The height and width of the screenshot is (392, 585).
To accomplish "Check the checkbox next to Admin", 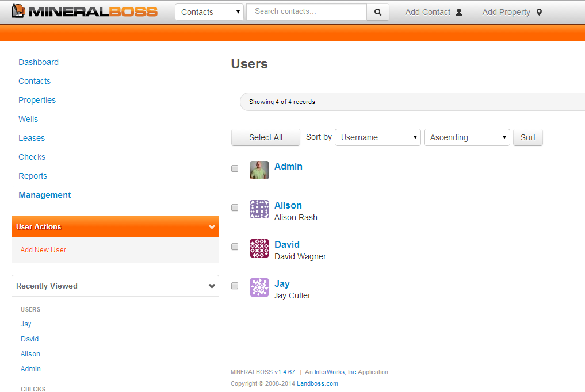I will click(235, 168).
